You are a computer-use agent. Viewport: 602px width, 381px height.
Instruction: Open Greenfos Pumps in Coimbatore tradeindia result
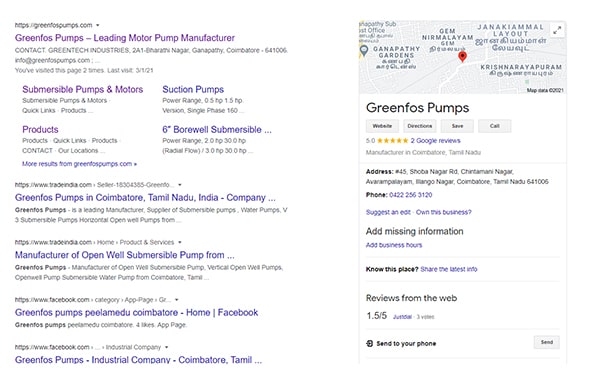[x=145, y=197]
